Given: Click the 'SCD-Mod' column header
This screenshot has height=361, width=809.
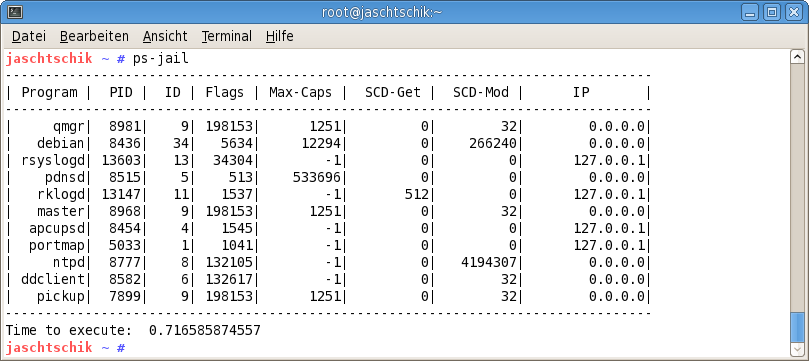Looking at the screenshot, I should [x=481, y=93].
